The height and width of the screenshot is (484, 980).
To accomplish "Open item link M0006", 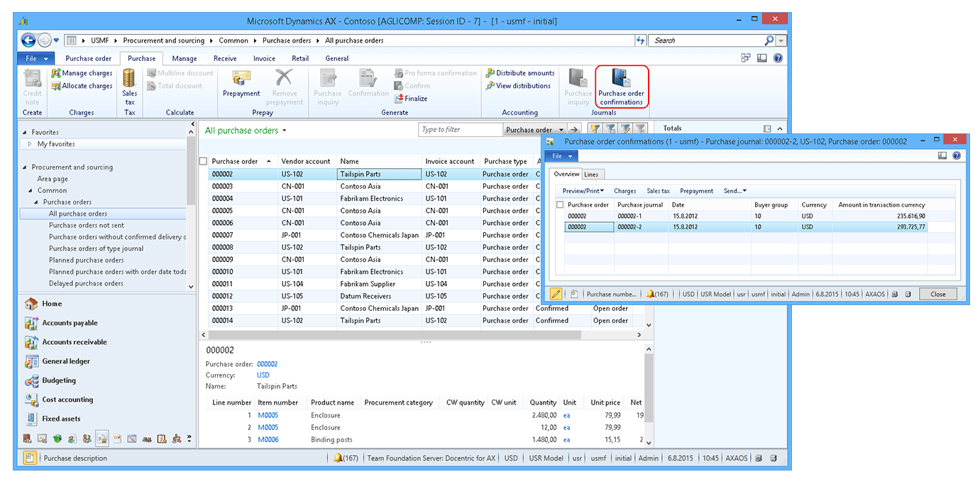I will click(x=268, y=440).
